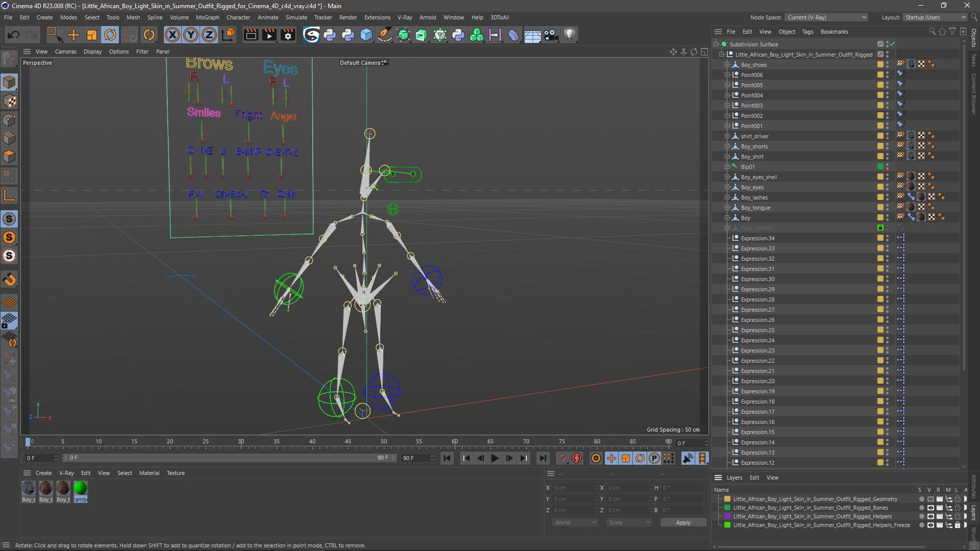
Task: Select the Rotate tool
Action: (110, 35)
